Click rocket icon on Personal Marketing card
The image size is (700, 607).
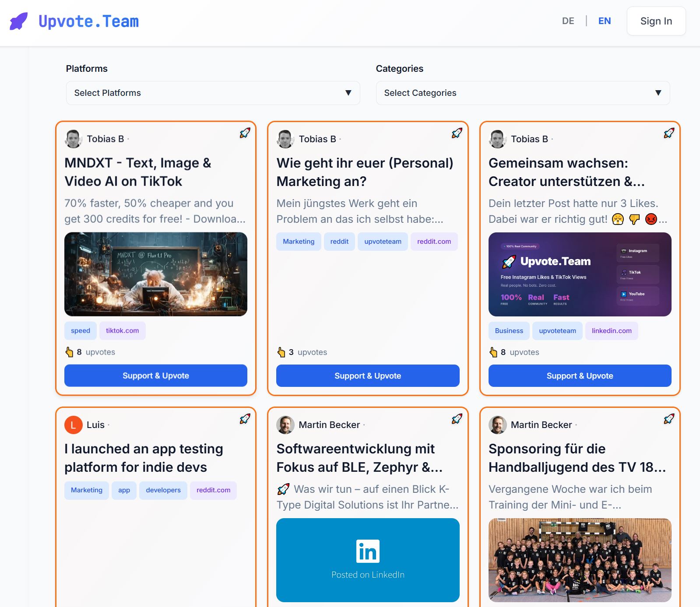click(457, 133)
